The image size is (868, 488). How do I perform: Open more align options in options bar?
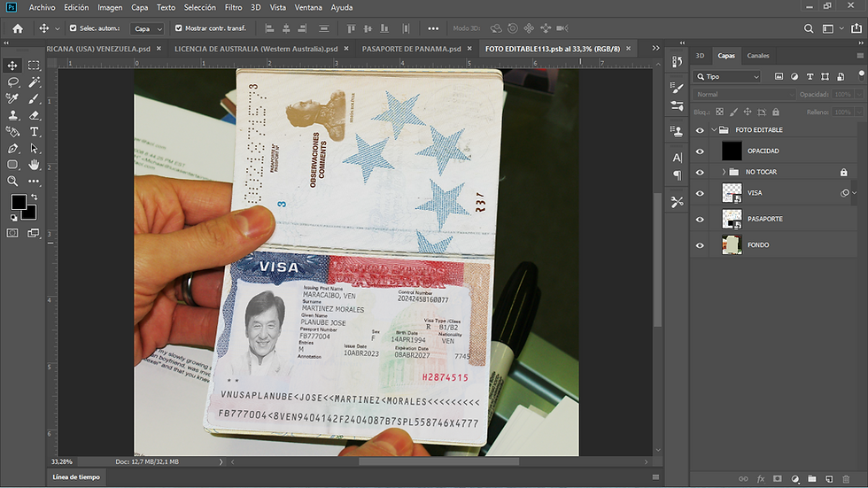[433, 28]
